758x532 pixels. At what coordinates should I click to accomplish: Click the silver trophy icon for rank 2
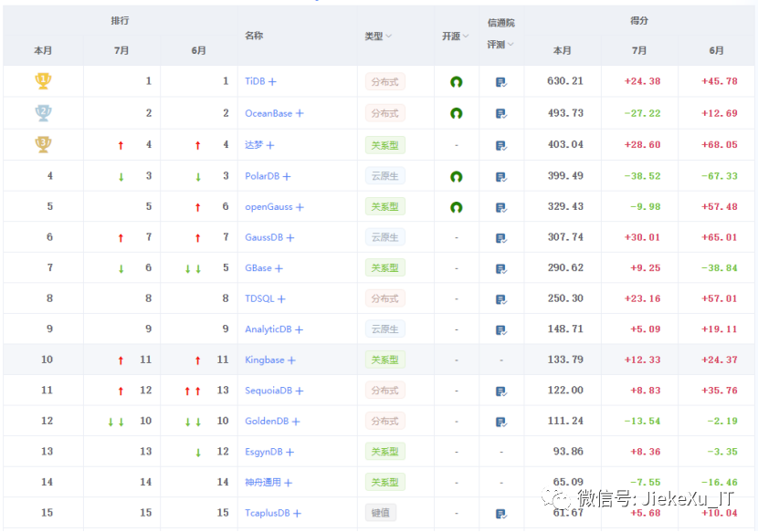pyautogui.click(x=43, y=112)
